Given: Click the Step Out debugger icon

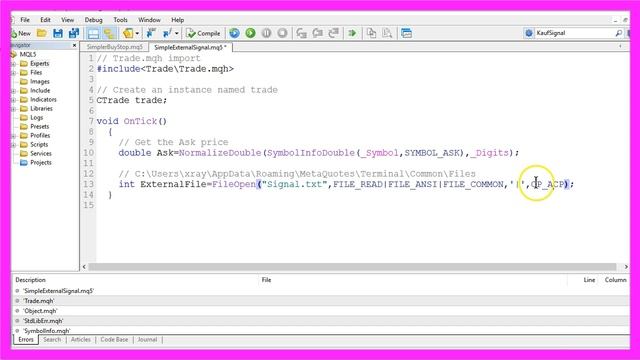Looking at the screenshot, I should click(x=333, y=33).
